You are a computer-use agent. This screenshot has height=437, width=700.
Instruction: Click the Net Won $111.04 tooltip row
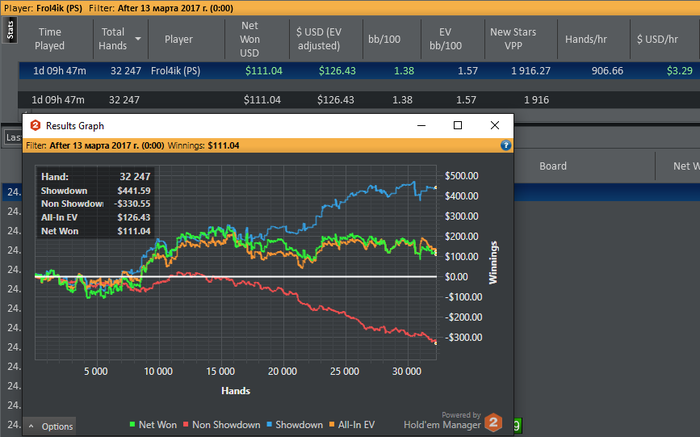pos(96,231)
